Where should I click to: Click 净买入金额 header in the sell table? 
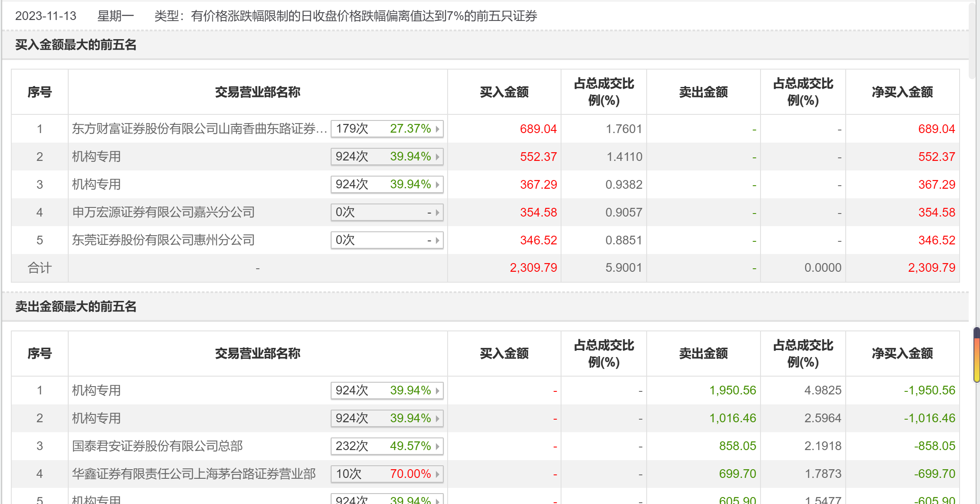902,354
